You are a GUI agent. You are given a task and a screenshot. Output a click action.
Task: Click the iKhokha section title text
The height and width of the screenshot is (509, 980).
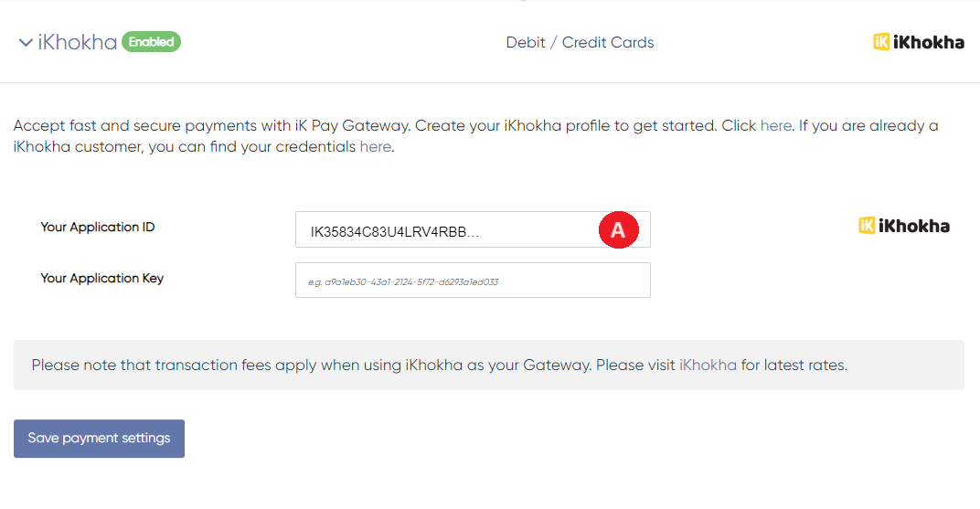pyautogui.click(x=78, y=42)
